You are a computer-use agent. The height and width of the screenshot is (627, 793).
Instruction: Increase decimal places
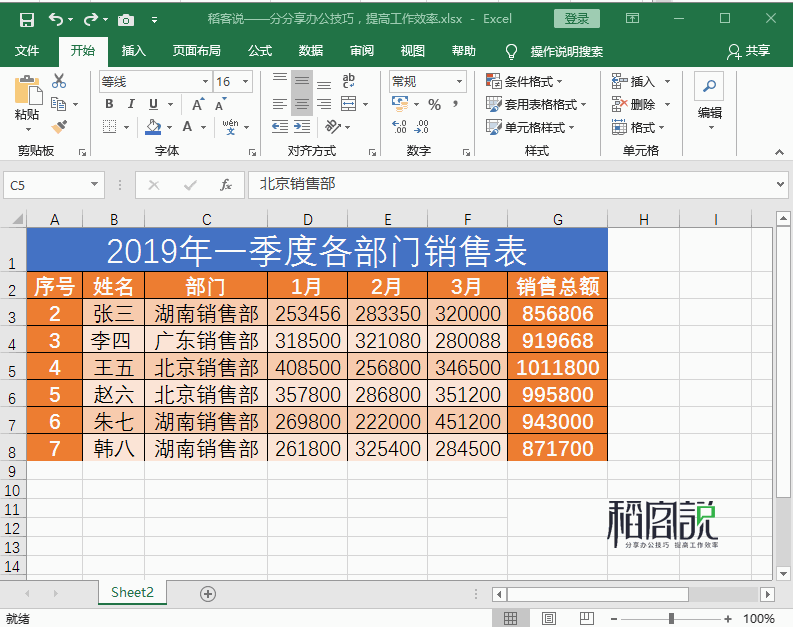tap(399, 126)
